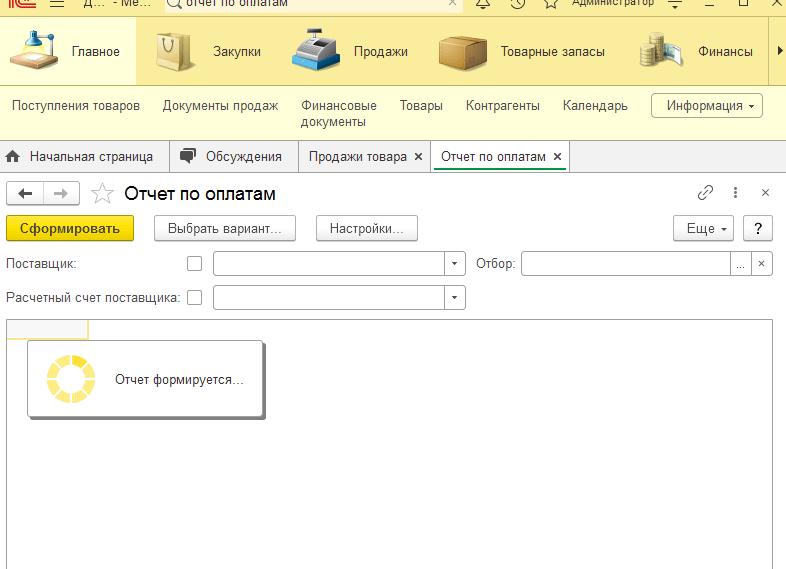786x569 pixels.
Task: Open the Закупки shopping bag section
Action: coord(209,51)
